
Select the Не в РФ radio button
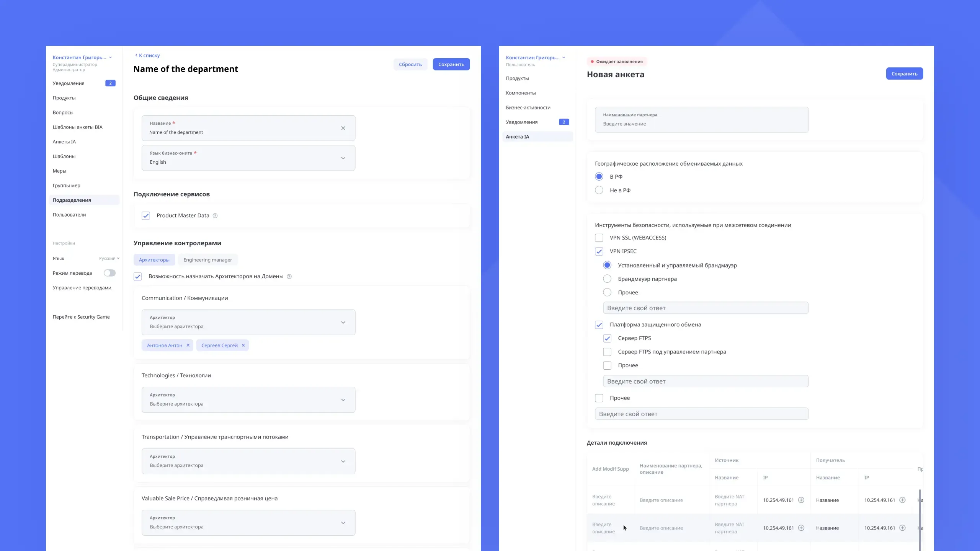[599, 190]
